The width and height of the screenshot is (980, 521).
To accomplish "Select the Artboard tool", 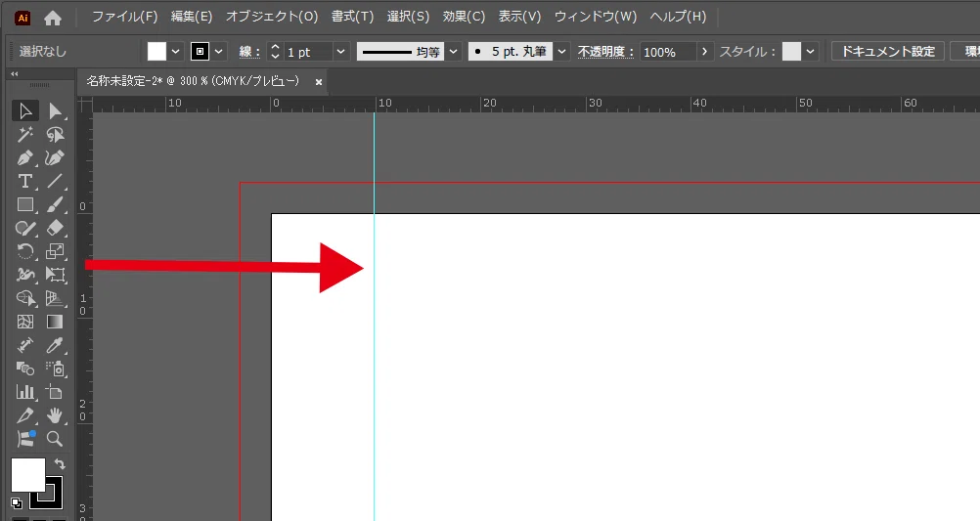I will [55, 392].
